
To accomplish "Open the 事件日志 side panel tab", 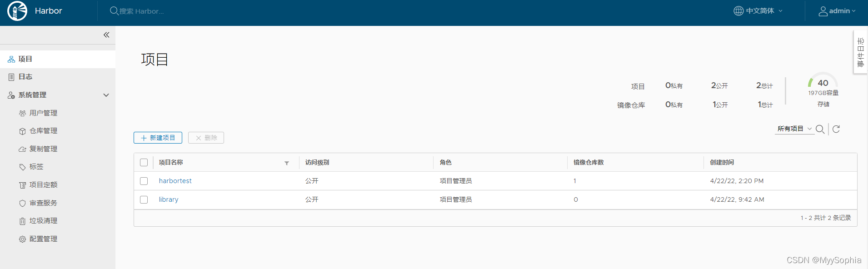I will tap(860, 52).
